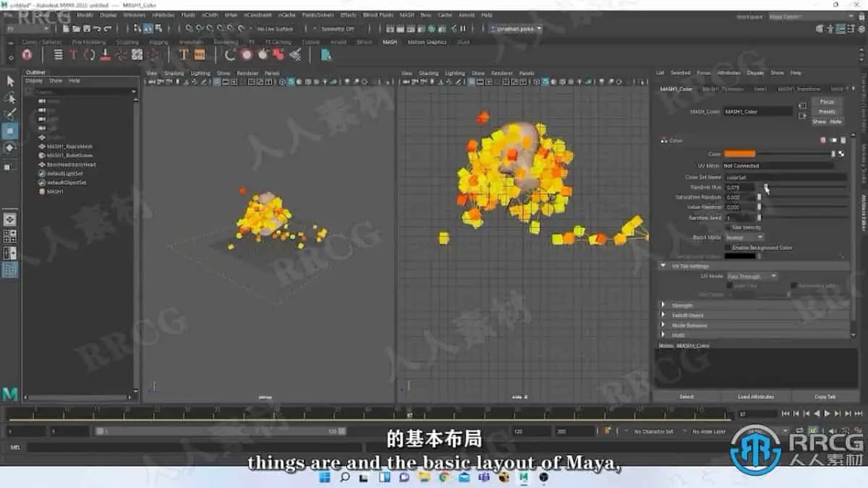This screenshot has height=488, width=868.
Task: Click the MASH list-lines shelf icon
Action: [58, 54]
